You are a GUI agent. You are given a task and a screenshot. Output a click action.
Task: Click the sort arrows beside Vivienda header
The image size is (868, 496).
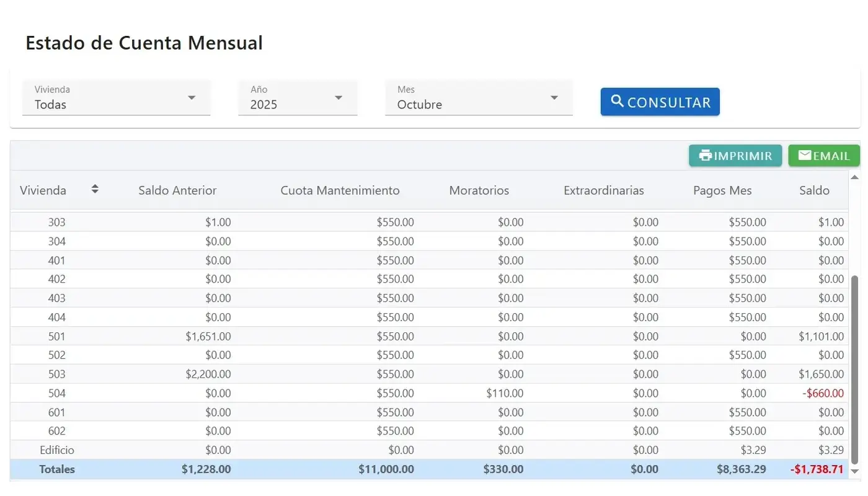click(x=95, y=189)
